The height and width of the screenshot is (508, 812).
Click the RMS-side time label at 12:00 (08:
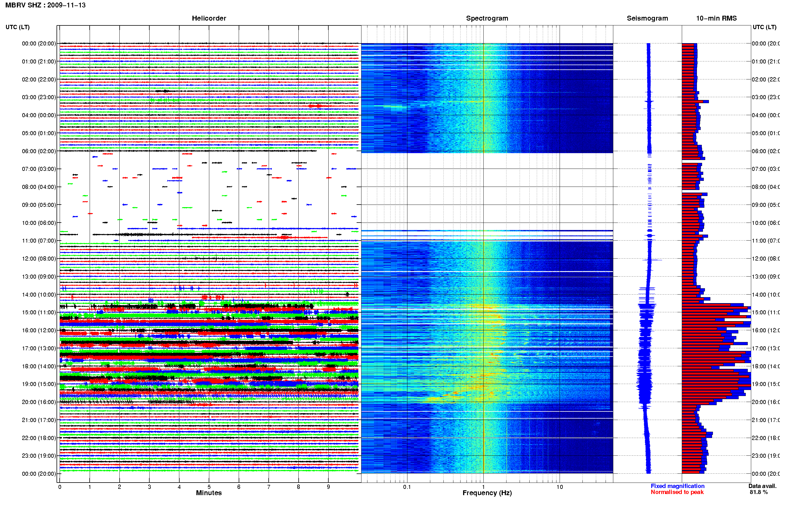click(766, 259)
